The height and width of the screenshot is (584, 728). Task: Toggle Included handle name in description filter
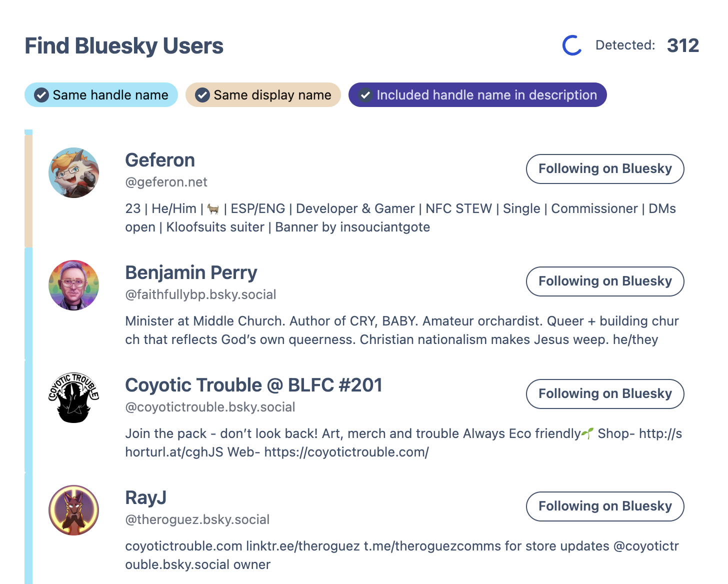(477, 95)
